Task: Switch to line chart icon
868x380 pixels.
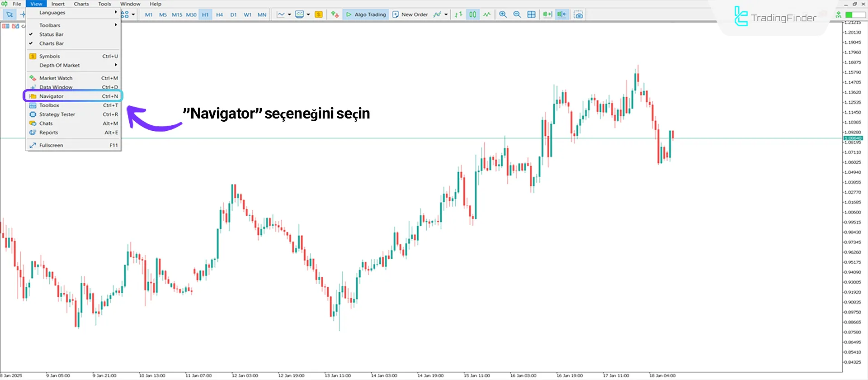Action: (x=487, y=14)
